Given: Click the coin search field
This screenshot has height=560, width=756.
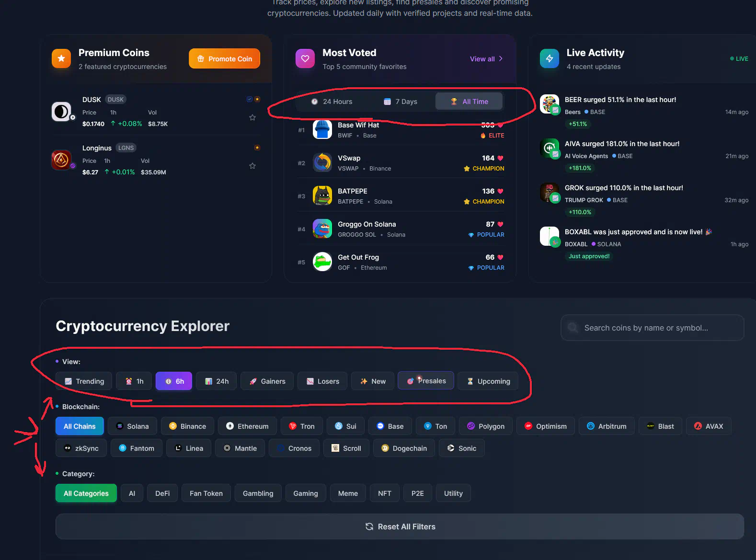Looking at the screenshot, I should tap(652, 328).
